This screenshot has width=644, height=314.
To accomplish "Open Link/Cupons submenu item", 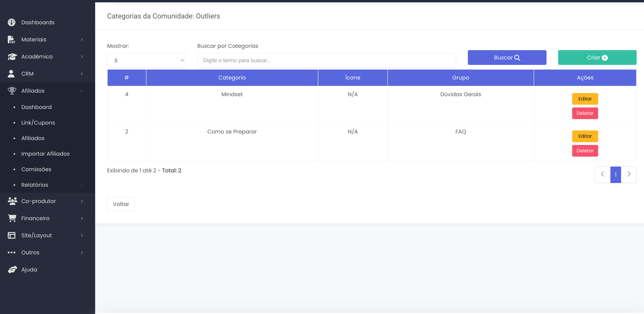I will (x=38, y=123).
